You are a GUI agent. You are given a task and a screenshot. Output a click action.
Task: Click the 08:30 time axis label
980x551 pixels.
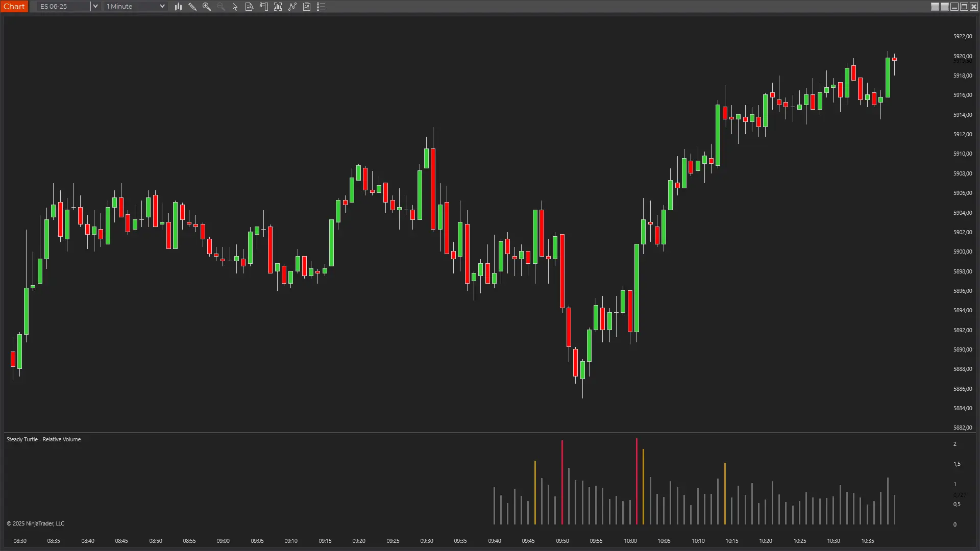(20, 541)
